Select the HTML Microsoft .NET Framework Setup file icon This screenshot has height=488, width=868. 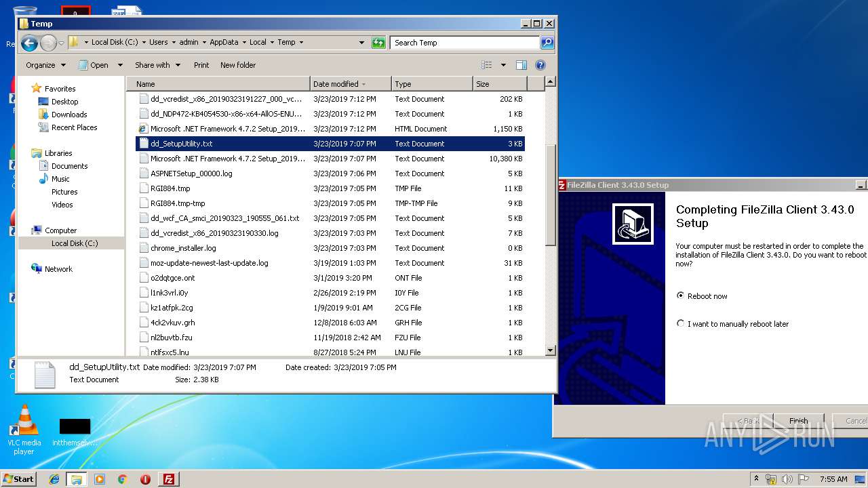point(143,129)
